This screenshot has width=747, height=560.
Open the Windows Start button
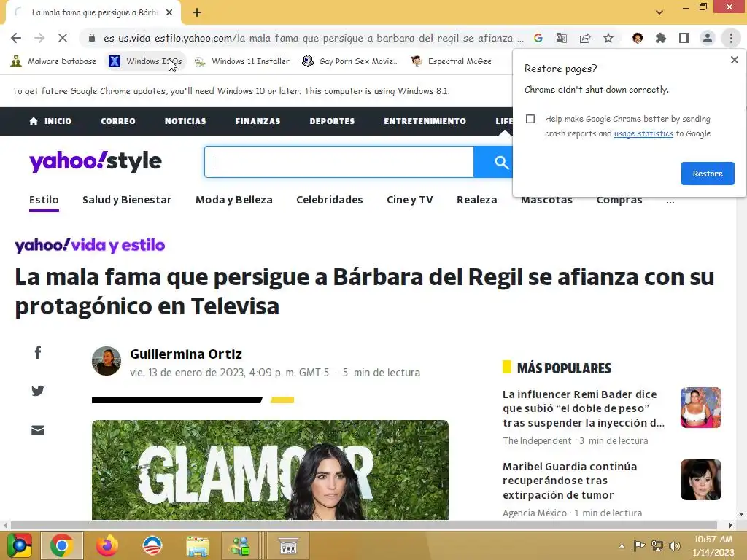[20, 545]
